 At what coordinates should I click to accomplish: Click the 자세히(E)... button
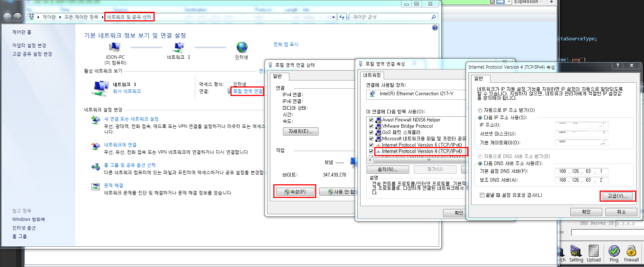point(301,131)
